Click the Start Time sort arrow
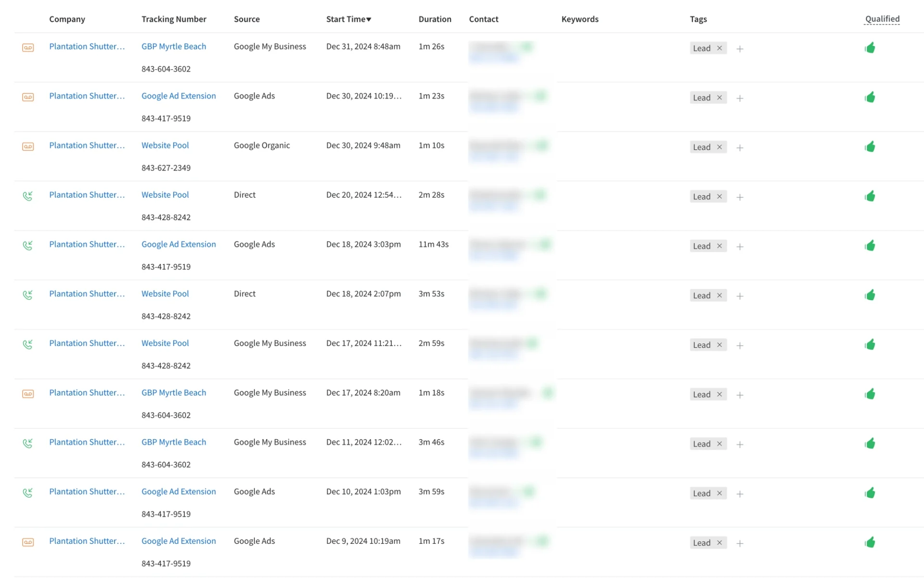Image resolution: width=924 pixels, height=578 pixels. (369, 19)
